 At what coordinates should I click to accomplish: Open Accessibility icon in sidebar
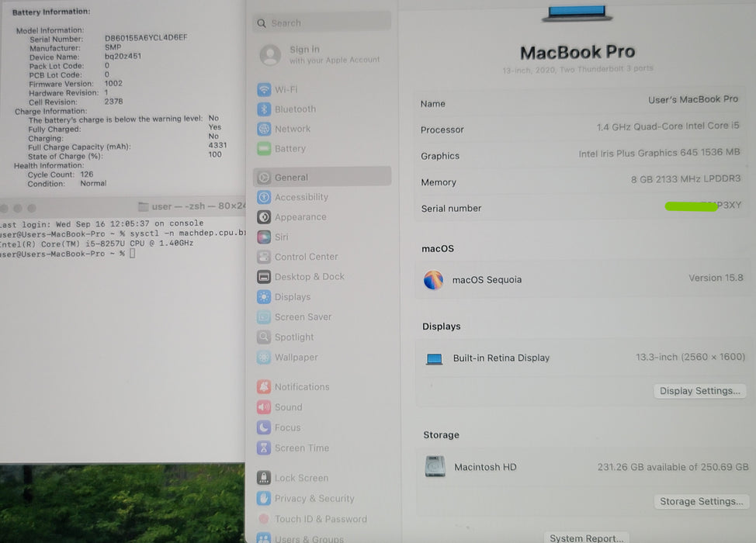(264, 197)
